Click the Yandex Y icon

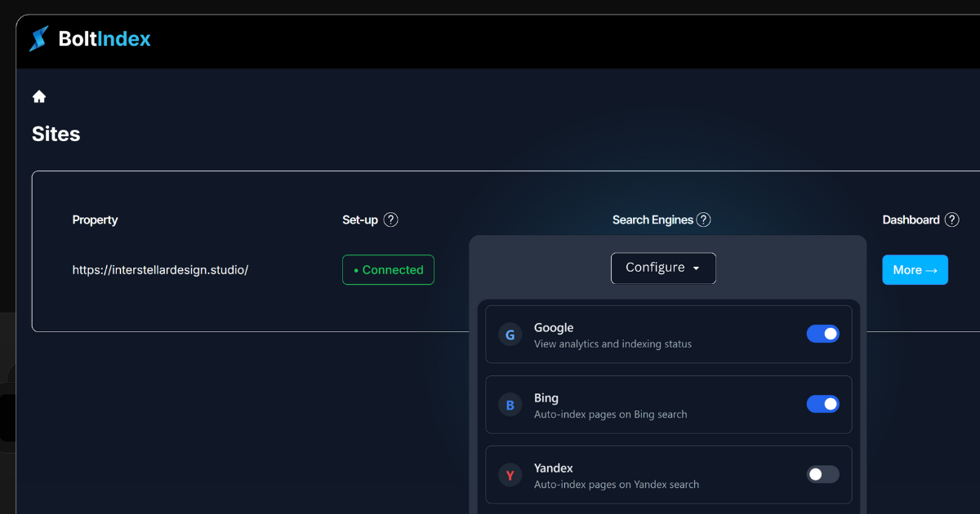[510, 475]
